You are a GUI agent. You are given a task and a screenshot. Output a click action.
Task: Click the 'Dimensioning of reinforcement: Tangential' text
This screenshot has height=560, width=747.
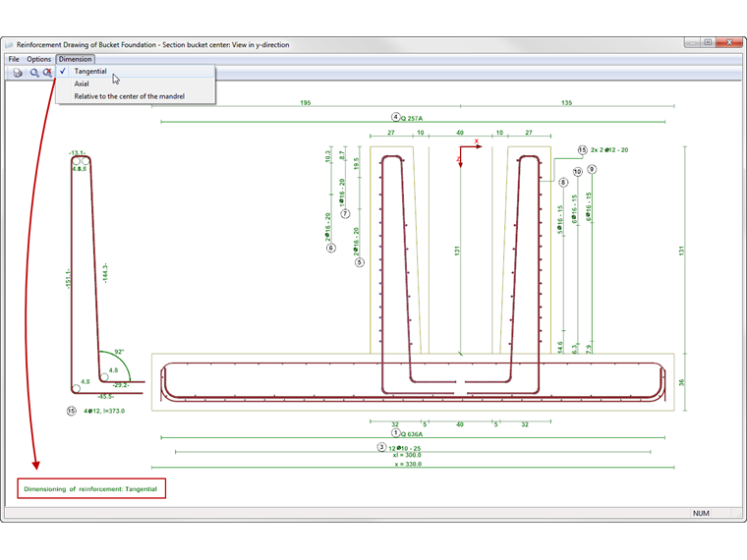coord(90,489)
